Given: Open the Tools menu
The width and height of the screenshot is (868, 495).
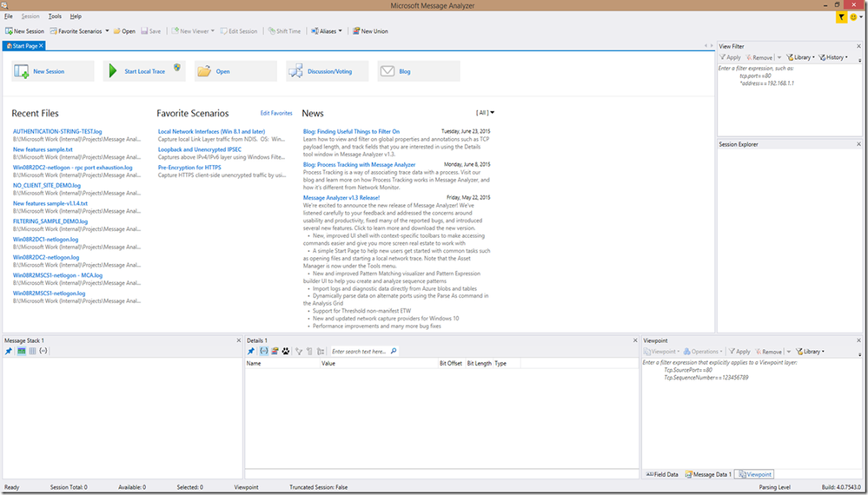Looking at the screenshot, I should tap(55, 16).
